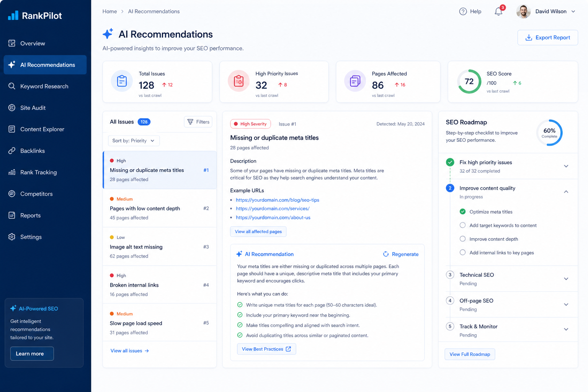Open the yourdomain.com/blog/seo-tips link

pyautogui.click(x=278, y=200)
